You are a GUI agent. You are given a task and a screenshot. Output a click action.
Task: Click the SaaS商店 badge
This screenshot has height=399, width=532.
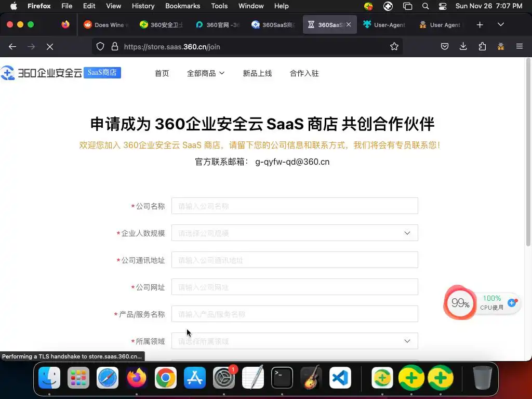click(x=102, y=73)
